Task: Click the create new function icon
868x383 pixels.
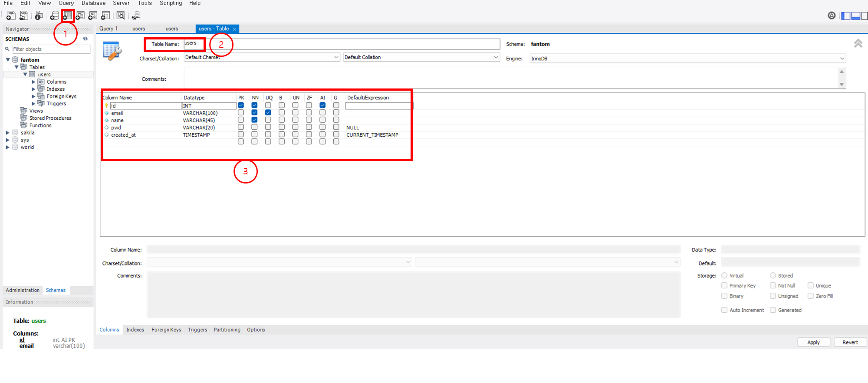Action: (105, 16)
